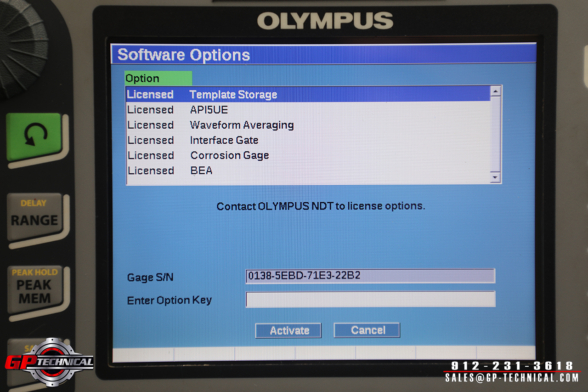
Task: Click the Option column header
Action: coord(158,79)
